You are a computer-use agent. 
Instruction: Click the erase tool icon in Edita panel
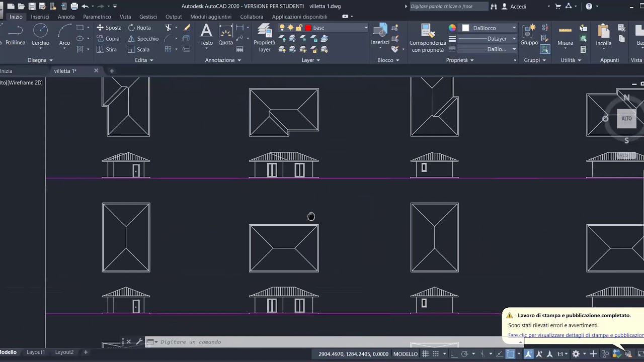pyautogui.click(x=186, y=28)
